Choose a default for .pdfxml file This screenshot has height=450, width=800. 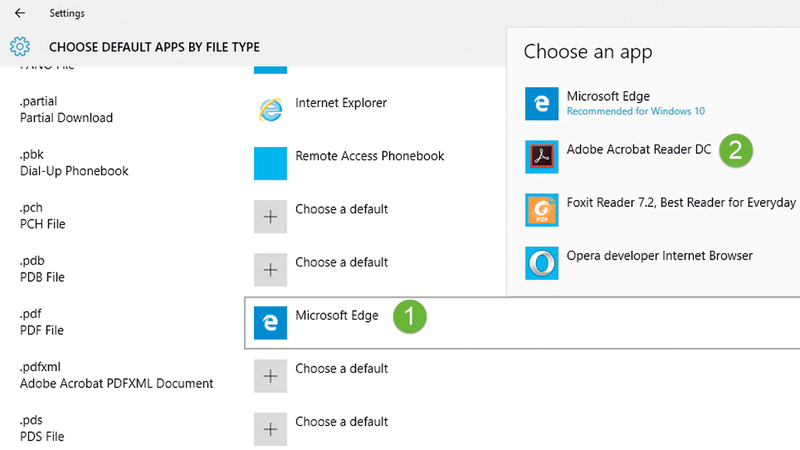pyautogui.click(x=341, y=368)
